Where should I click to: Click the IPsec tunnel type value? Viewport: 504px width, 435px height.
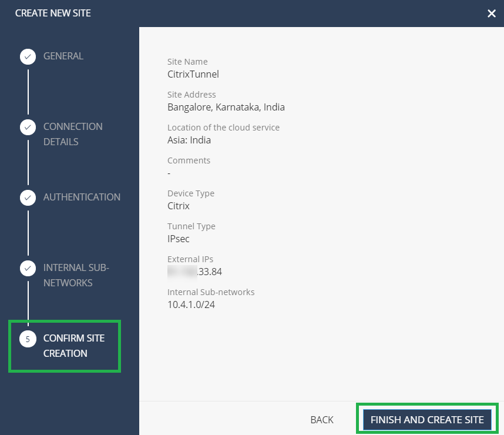point(179,239)
